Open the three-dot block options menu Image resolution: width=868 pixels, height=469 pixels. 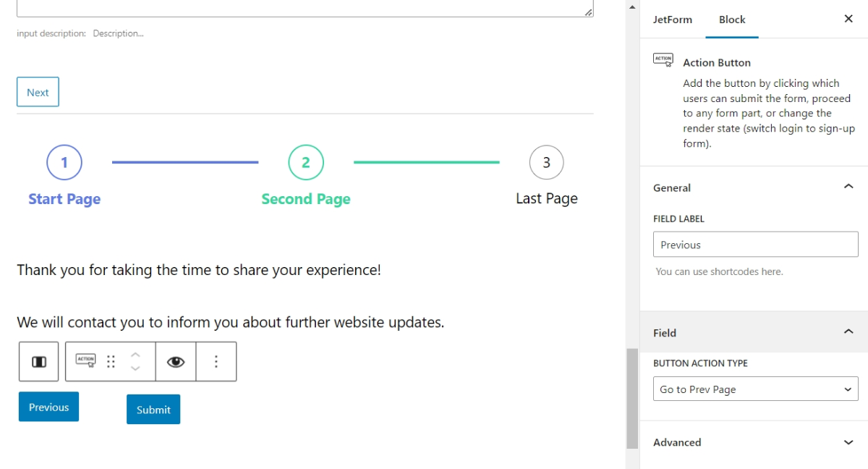216,361
